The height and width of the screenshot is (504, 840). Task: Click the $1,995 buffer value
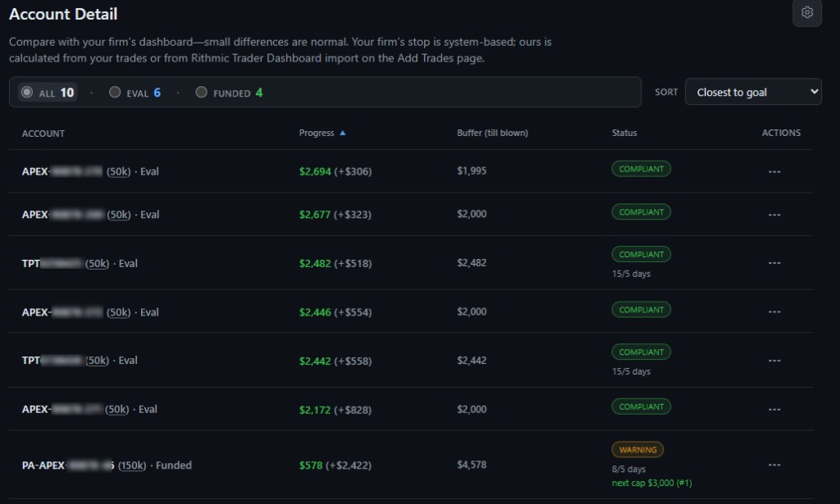(472, 170)
